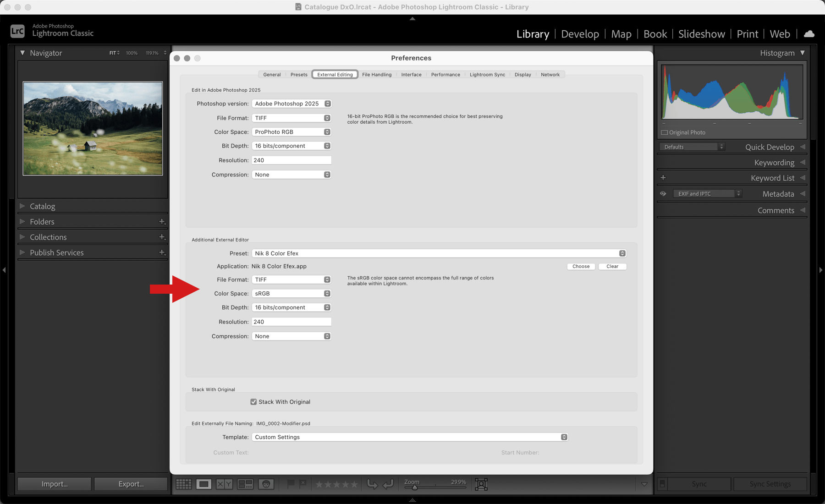Open the sRGB Color Space dropdown
This screenshot has height=504, width=825.
[291, 293]
